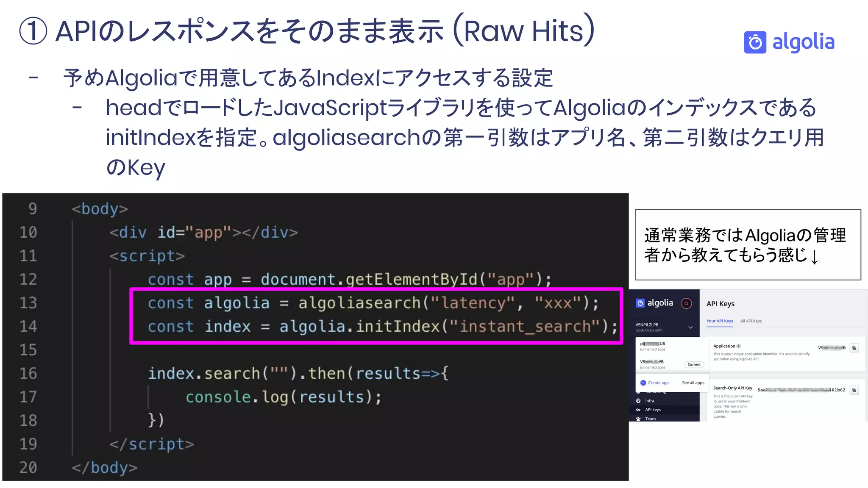Copy the Application ID value
This screenshot has height=488, width=868.
[x=854, y=348]
